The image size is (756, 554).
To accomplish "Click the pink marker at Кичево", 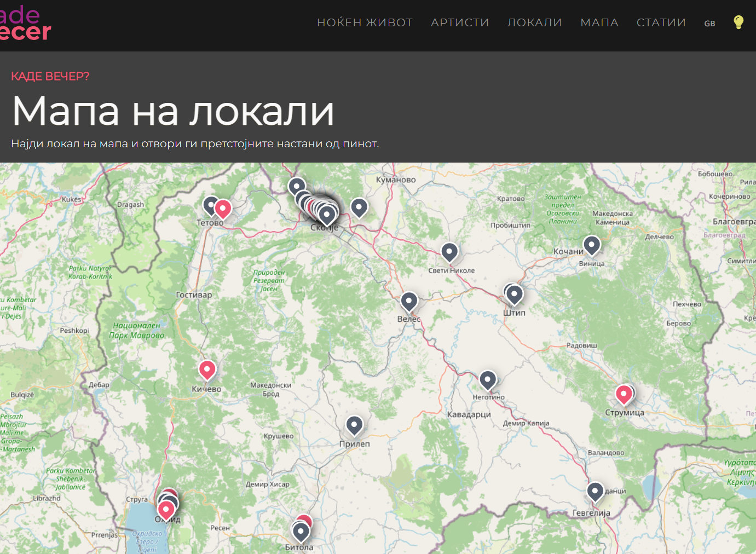I will pos(207,370).
